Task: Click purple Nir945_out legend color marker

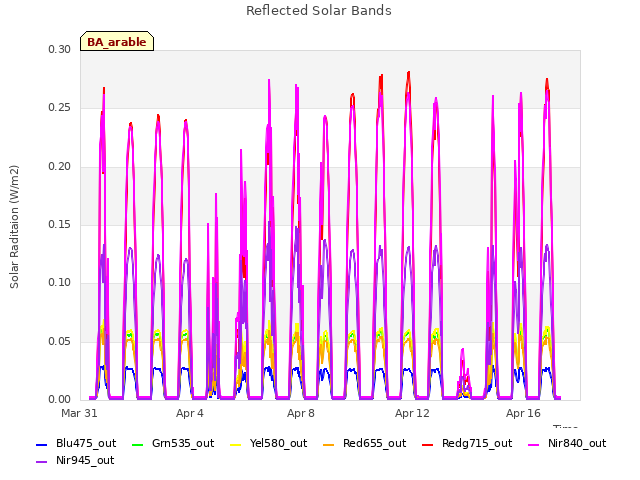Action: (x=42, y=462)
